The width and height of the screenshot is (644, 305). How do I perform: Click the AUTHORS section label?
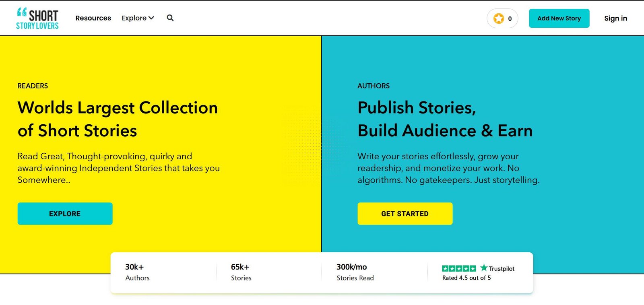pos(374,86)
